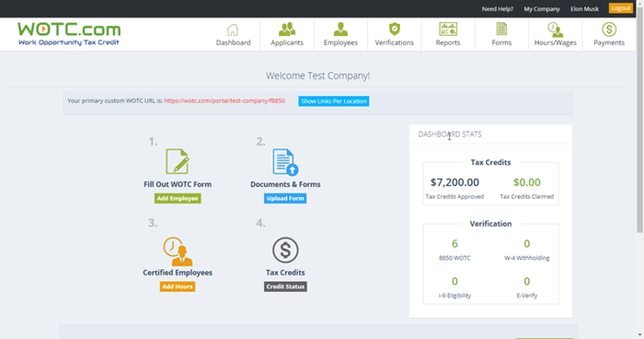Click the Fill Out WOTC Form pencil icon
The width and height of the screenshot is (644, 339).
tap(178, 161)
